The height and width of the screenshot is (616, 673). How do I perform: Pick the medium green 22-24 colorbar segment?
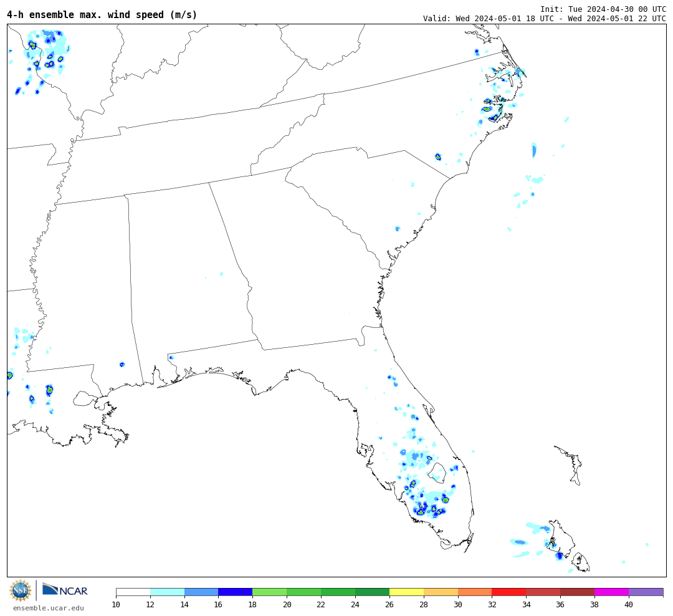pyautogui.click(x=338, y=592)
